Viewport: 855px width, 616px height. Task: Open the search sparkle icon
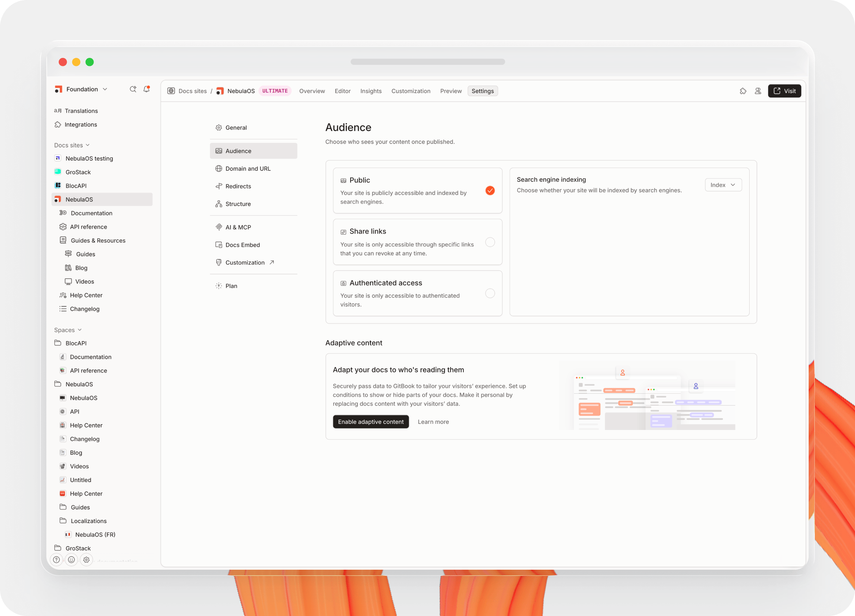[x=133, y=89]
